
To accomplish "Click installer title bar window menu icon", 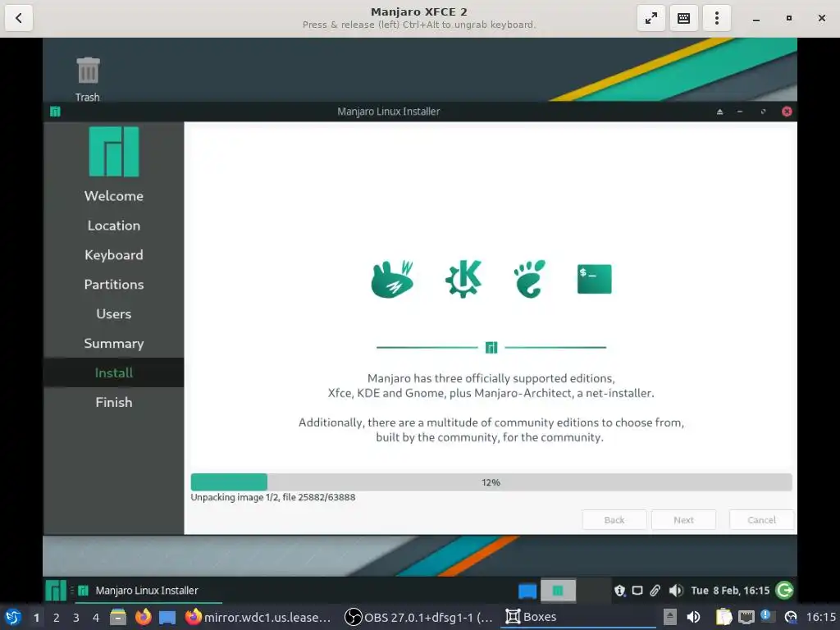I will (x=55, y=112).
